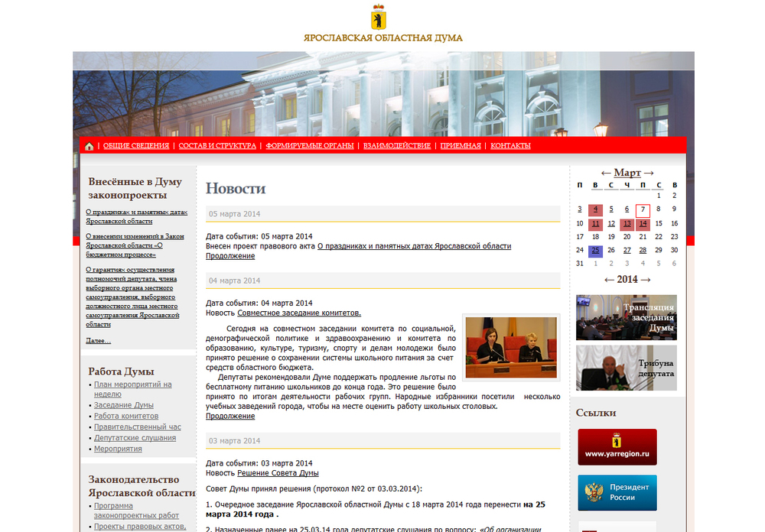Select highlighted March 4 in the calendar
This screenshot has height=532, width=765.
[595, 210]
